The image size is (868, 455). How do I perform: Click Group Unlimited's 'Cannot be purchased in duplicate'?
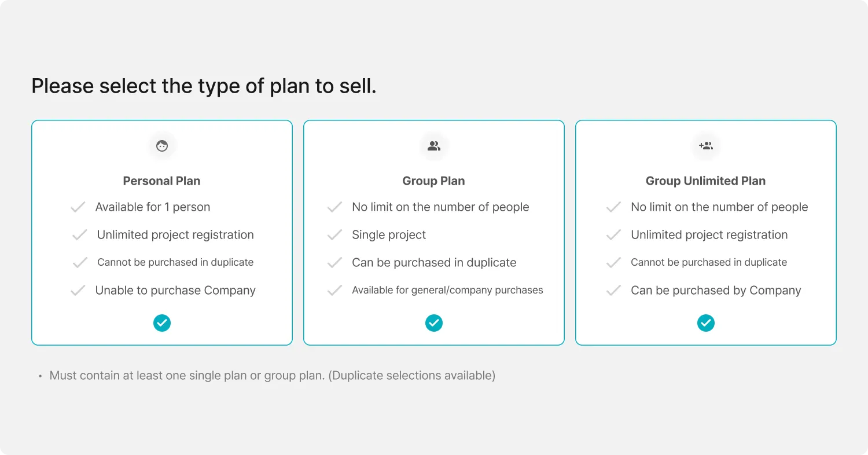point(709,262)
